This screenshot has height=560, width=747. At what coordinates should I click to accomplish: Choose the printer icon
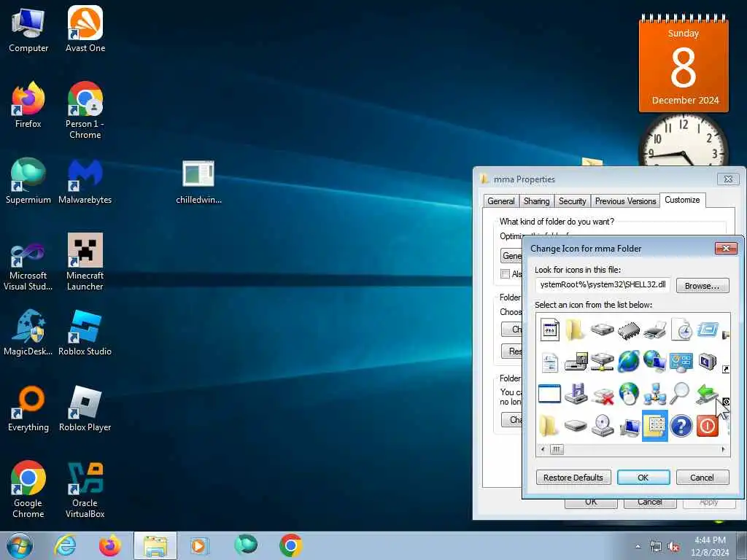point(654,330)
